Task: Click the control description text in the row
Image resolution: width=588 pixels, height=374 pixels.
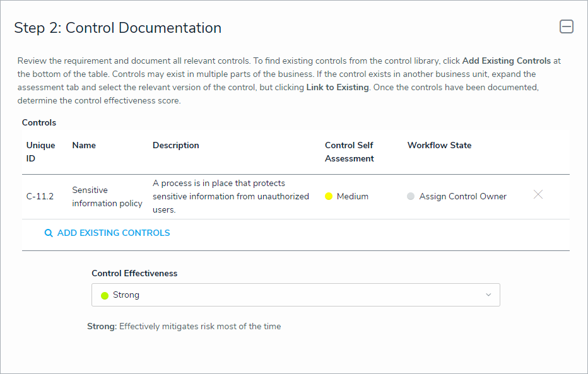Action: pyautogui.click(x=230, y=197)
